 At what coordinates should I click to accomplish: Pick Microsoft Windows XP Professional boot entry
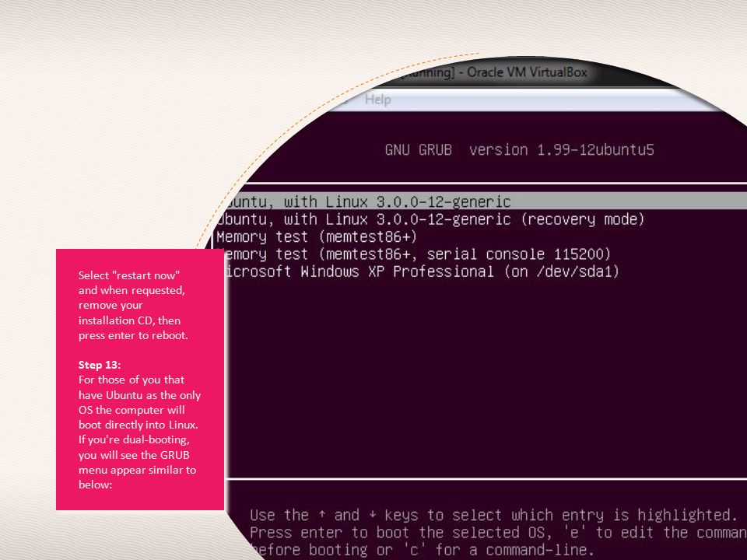click(x=421, y=272)
